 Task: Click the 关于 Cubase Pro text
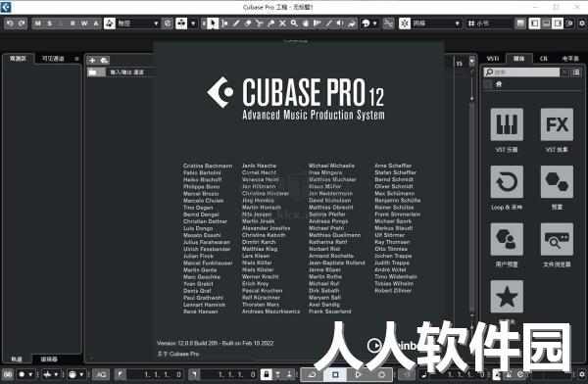pyautogui.click(x=178, y=354)
